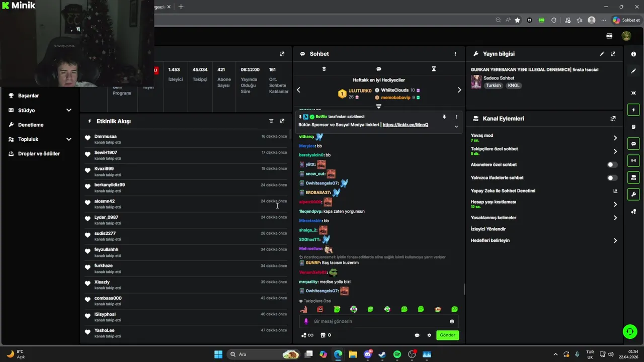Open a new browser tab with plus
The width and height of the screenshot is (644, 362).
[181, 7]
